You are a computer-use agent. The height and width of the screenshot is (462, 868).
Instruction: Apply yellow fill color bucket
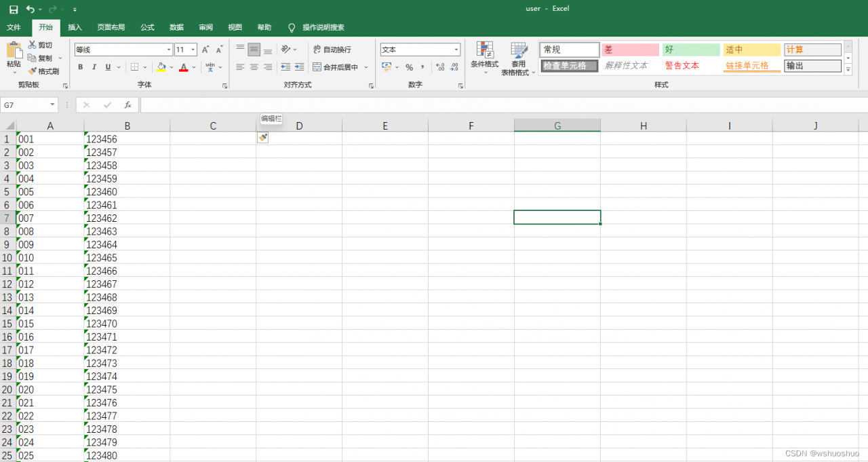click(x=161, y=67)
